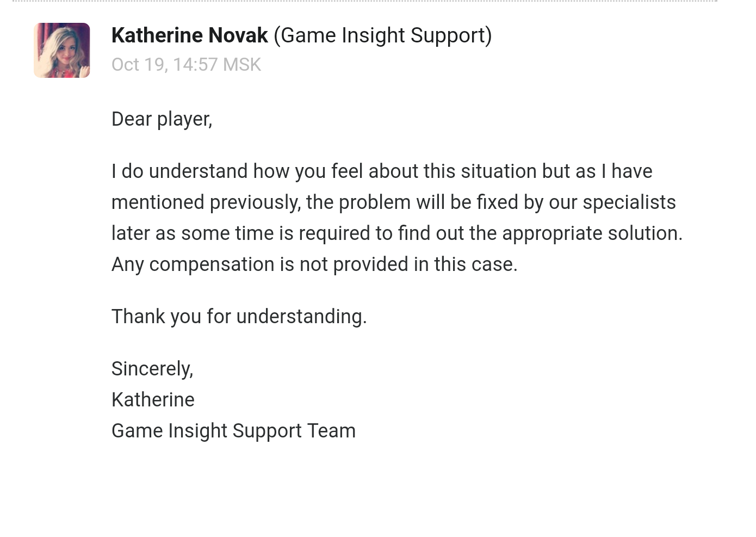756x537 pixels.
Task: Click the word "specialists" in the message
Action: click(629, 202)
